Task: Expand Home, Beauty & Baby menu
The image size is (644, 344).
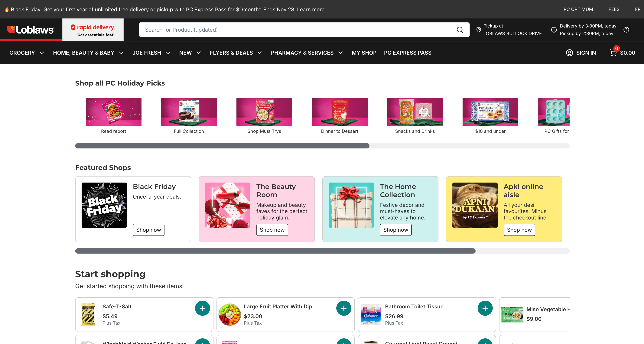Action: 88,53
